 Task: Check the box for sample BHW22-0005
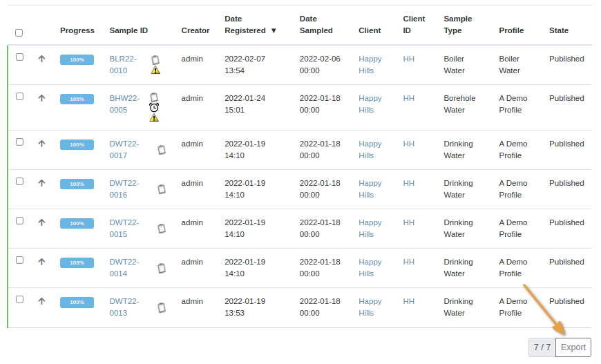19,97
